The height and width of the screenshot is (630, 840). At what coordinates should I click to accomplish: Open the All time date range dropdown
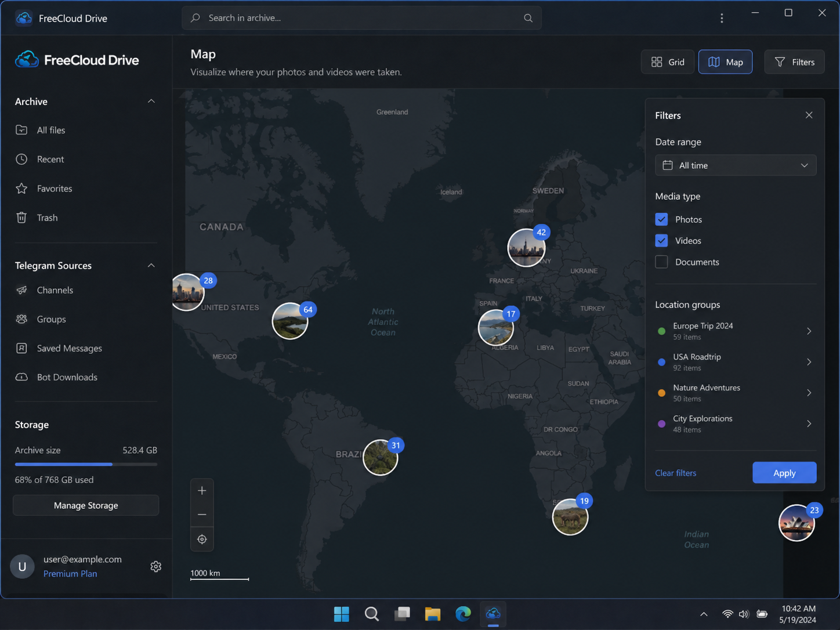pos(736,165)
